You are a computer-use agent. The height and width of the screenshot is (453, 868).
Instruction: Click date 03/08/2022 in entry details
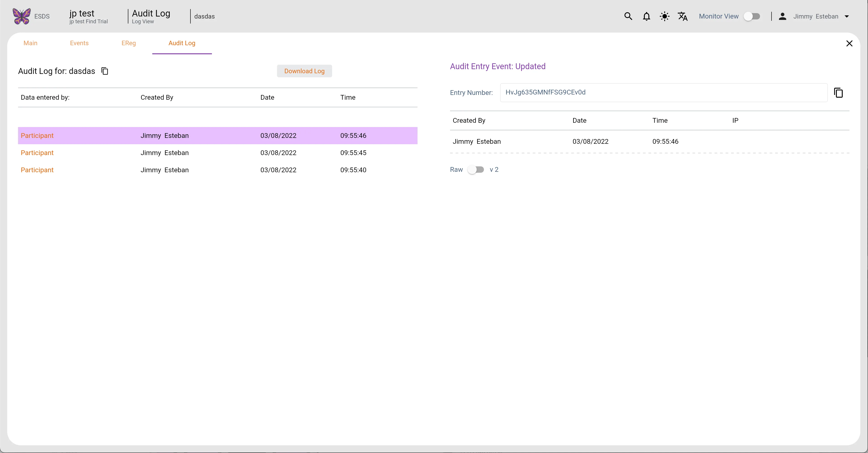point(590,142)
